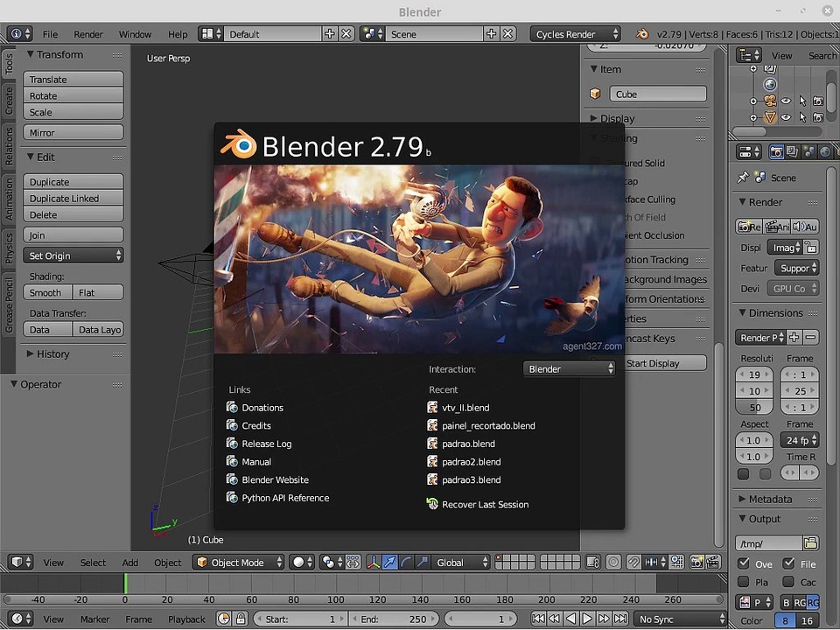The height and width of the screenshot is (630, 840).
Task: Switch to the Create tool shelf tab
Action: 9,101
